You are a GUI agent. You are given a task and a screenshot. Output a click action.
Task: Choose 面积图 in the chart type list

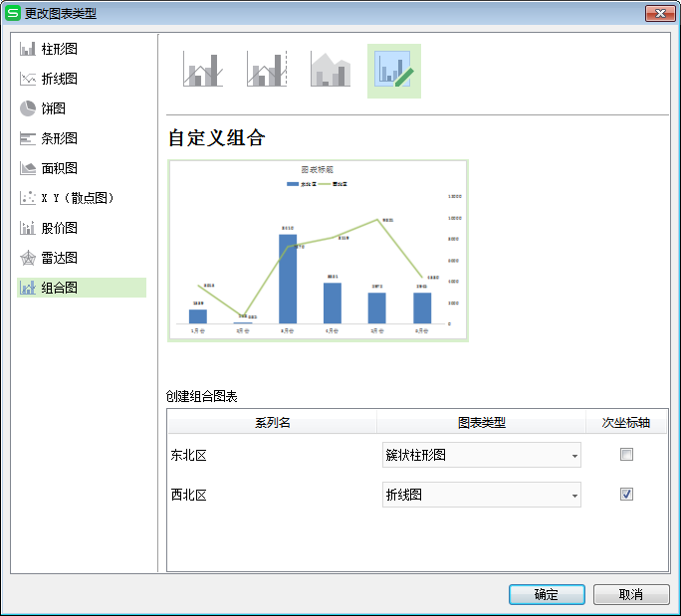point(59,168)
